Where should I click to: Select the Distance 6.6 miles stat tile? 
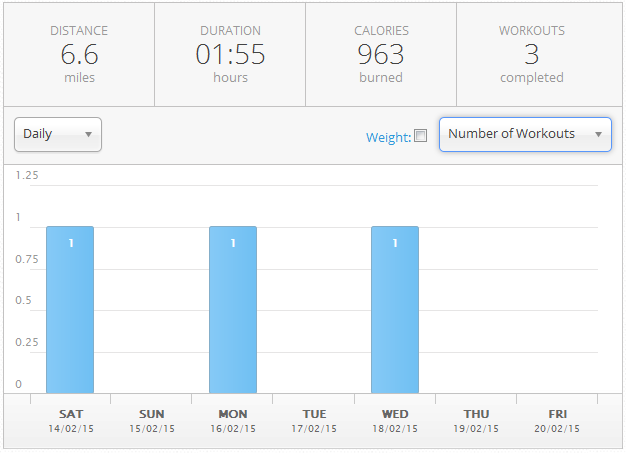click(x=79, y=54)
